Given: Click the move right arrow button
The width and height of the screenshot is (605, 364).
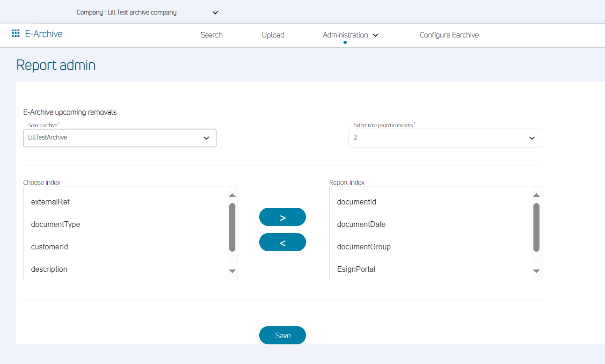Looking at the screenshot, I should click(x=282, y=217).
